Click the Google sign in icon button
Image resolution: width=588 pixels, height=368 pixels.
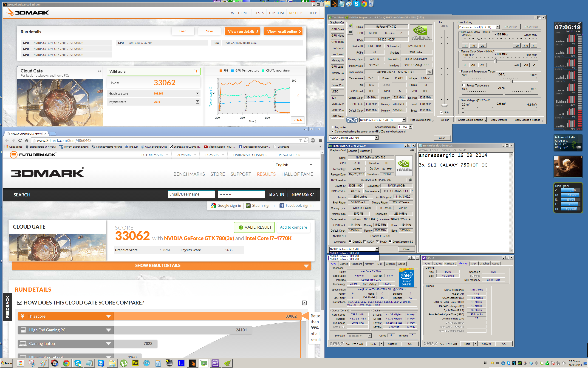(x=226, y=205)
